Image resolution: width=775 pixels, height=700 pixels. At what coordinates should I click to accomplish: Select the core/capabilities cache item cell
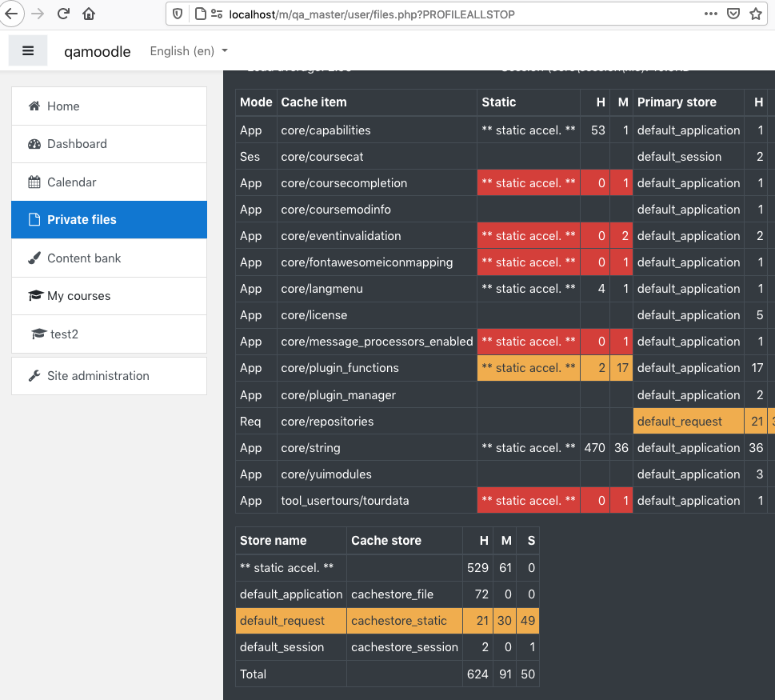click(x=377, y=130)
